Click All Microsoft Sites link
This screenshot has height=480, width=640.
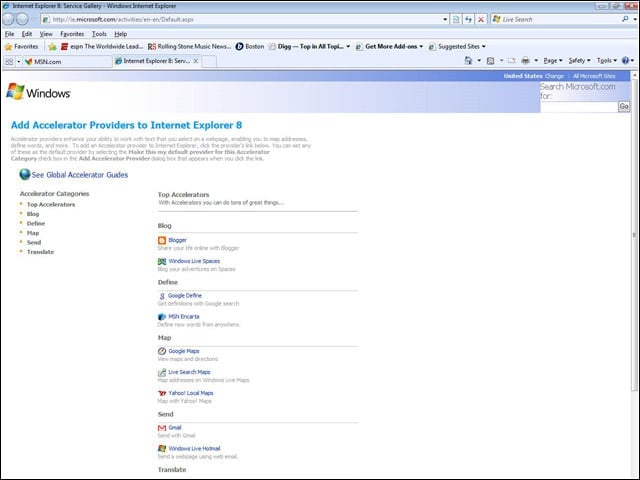pyautogui.click(x=594, y=76)
